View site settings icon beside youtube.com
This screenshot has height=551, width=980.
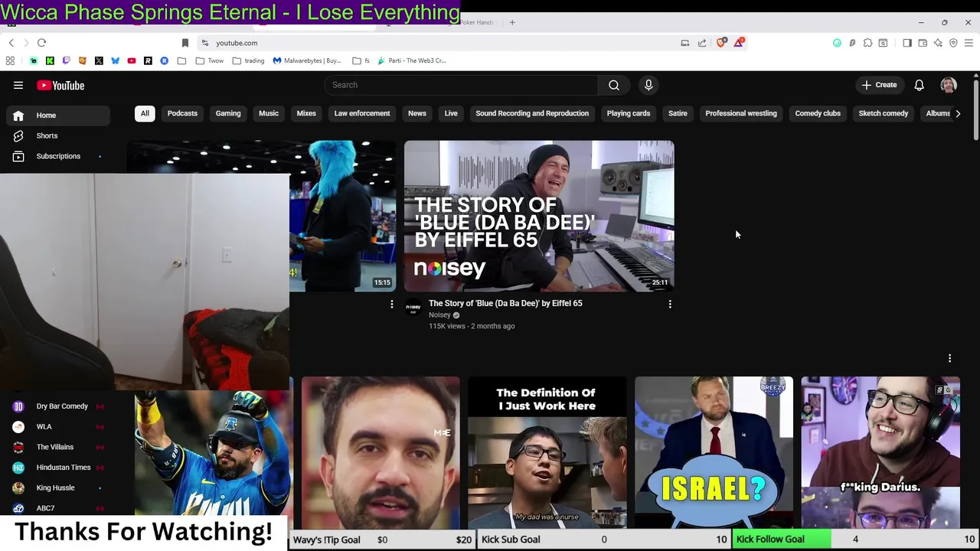pyautogui.click(x=204, y=43)
